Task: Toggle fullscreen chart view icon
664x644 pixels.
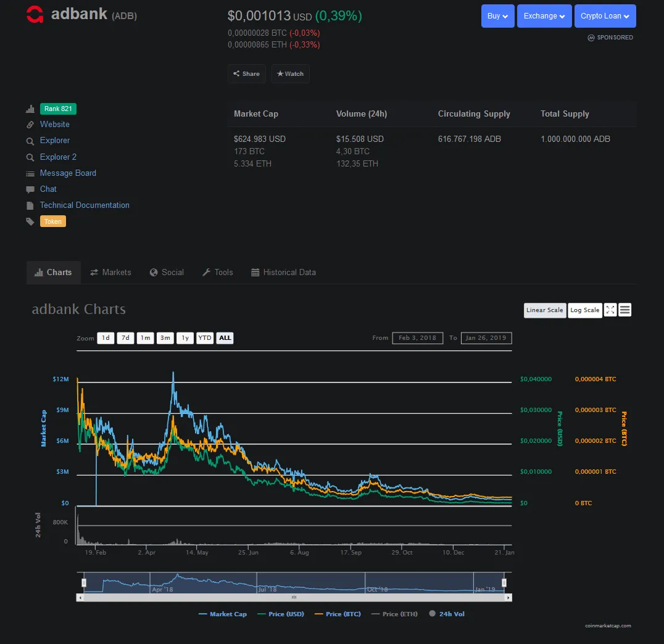Action: point(610,310)
